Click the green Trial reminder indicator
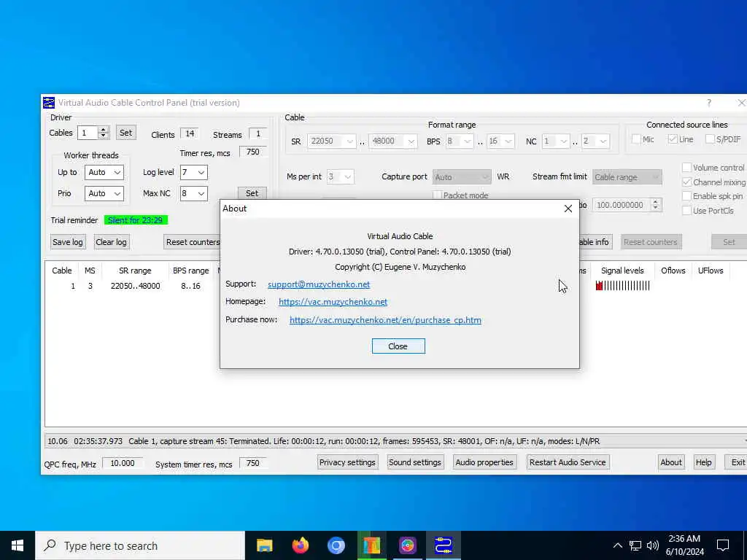Screen dimensions: 747x560 coord(136,220)
